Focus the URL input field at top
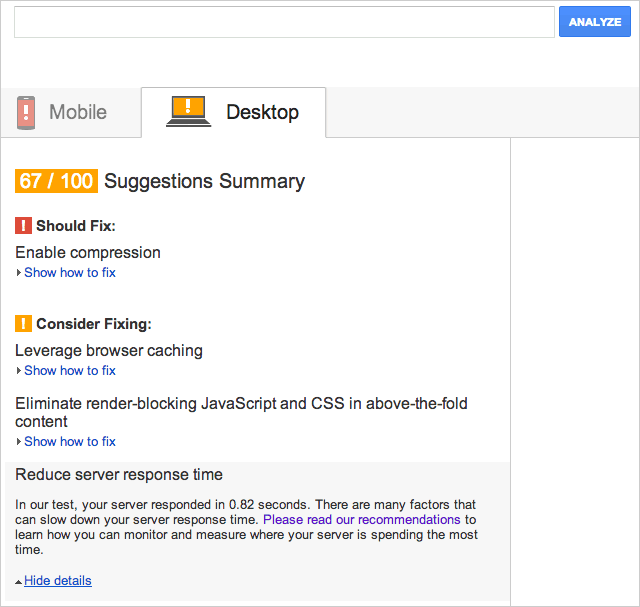The width and height of the screenshot is (640, 607). click(284, 22)
